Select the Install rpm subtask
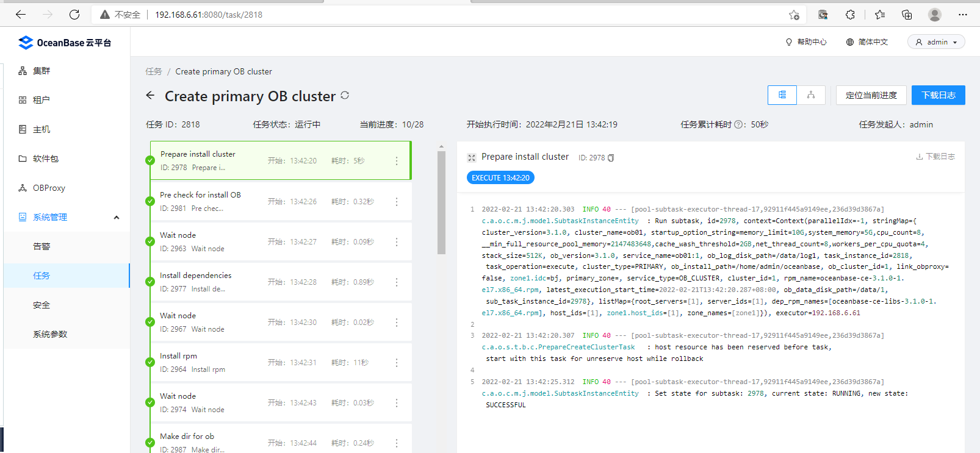The width and height of the screenshot is (980, 453). point(281,363)
